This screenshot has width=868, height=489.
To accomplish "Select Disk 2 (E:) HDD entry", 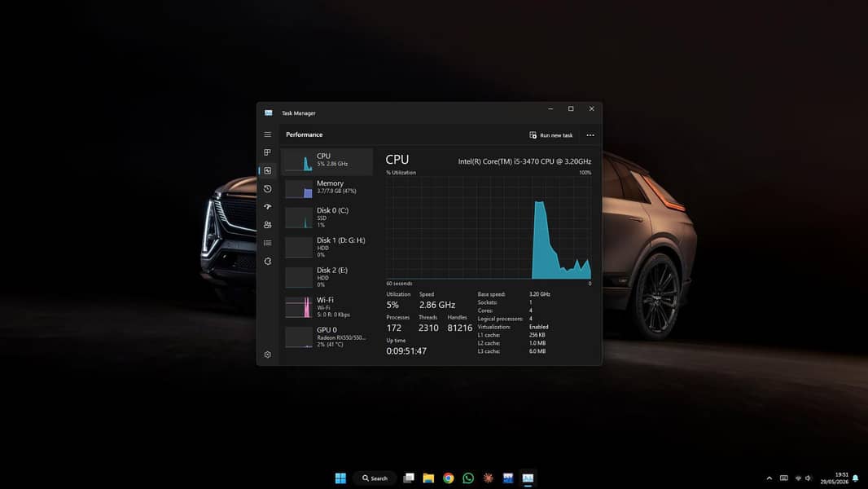I will [327, 277].
